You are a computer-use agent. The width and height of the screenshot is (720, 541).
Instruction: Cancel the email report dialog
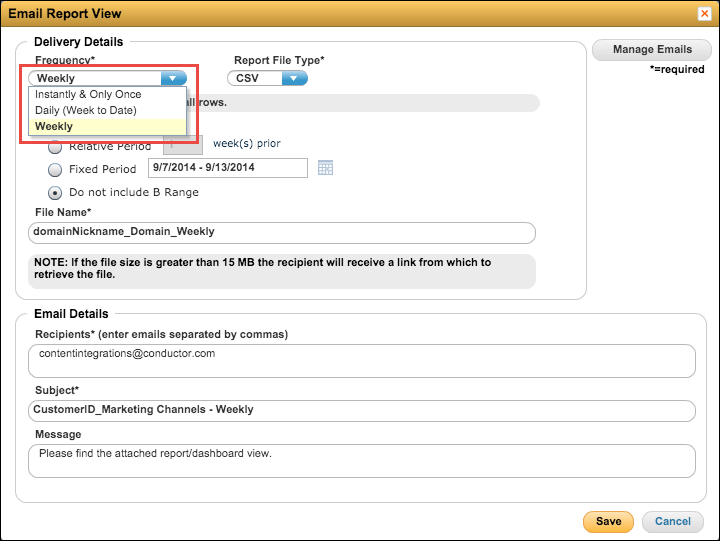pos(672,522)
